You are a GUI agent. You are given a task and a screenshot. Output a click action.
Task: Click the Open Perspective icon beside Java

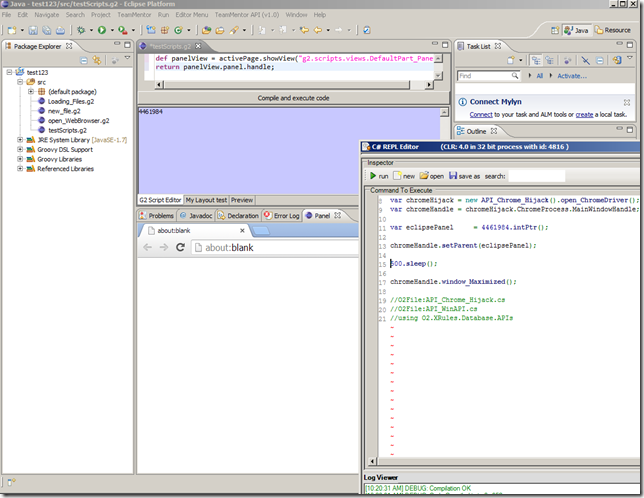553,31
